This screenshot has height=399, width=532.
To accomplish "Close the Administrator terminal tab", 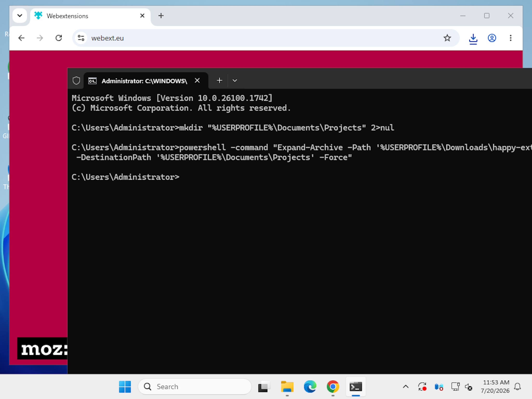I will coord(197,81).
